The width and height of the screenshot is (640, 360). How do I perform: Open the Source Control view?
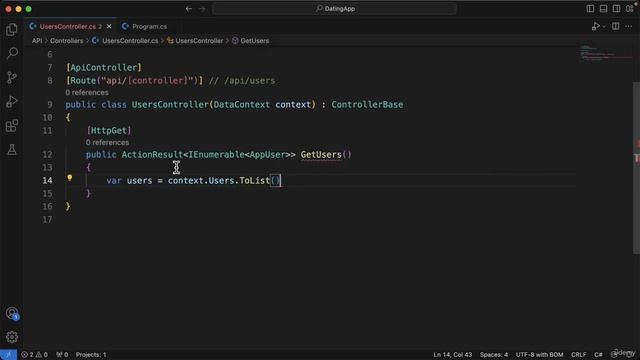[x=12, y=77]
